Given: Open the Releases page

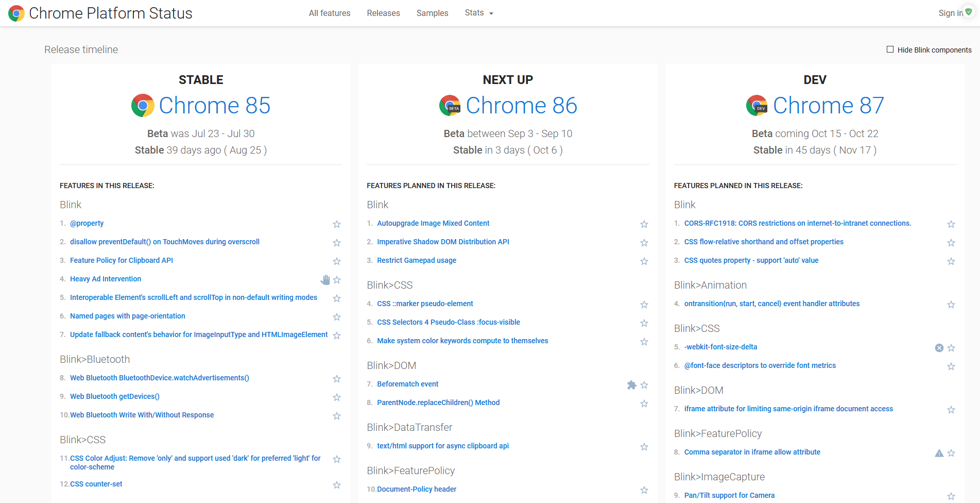Looking at the screenshot, I should pos(383,13).
